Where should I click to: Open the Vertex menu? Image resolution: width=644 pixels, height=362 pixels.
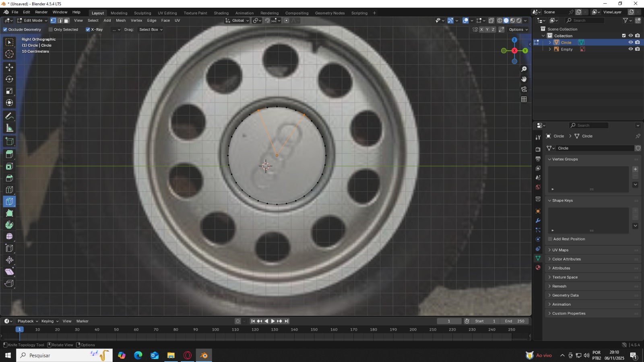pyautogui.click(x=136, y=21)
